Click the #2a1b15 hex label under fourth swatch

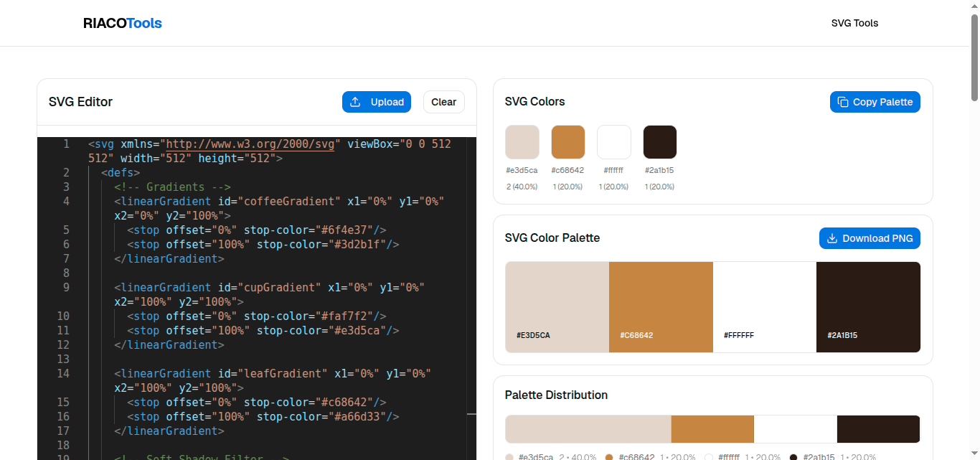659,170
